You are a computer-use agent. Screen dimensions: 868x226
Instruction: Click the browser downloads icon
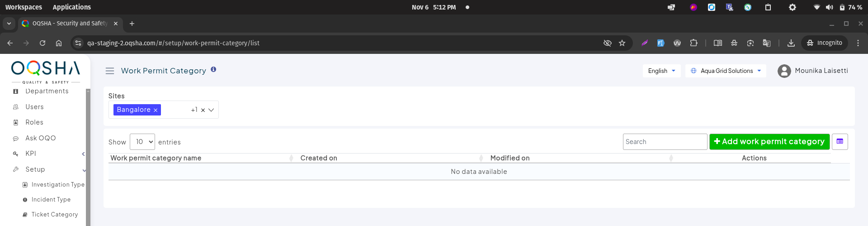coord(791,43)
